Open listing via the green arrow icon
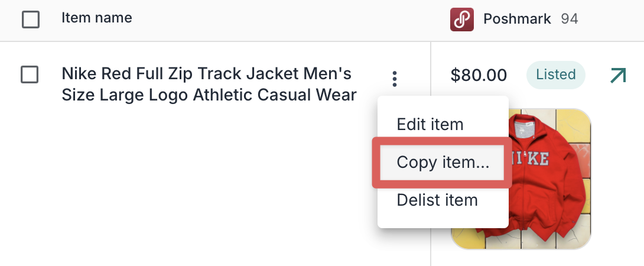This screenshot has height=266, width=644. pos(617,76)
